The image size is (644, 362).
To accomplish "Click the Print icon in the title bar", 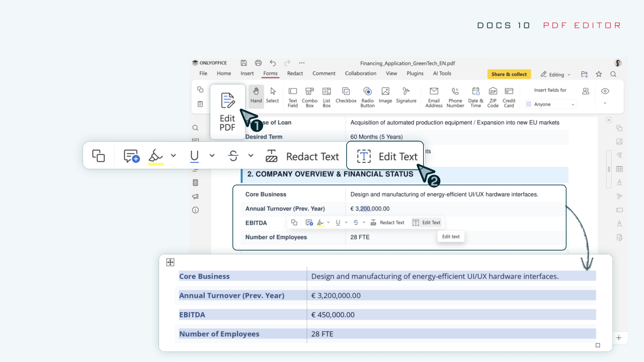I will click(258, 63).
